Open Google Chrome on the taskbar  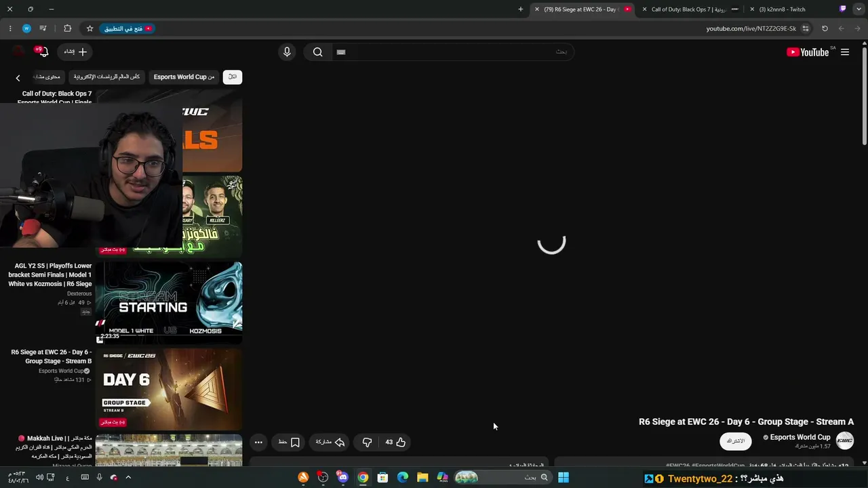363,478
